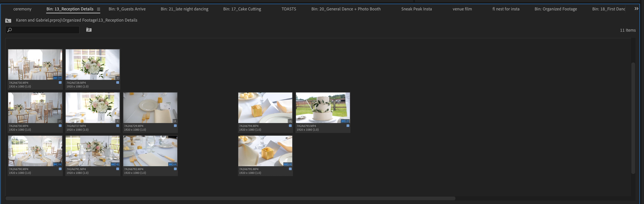Click the horizontal scrollbar at the bottom
This screenshot has width=644, height=204.
coord(230,198)
